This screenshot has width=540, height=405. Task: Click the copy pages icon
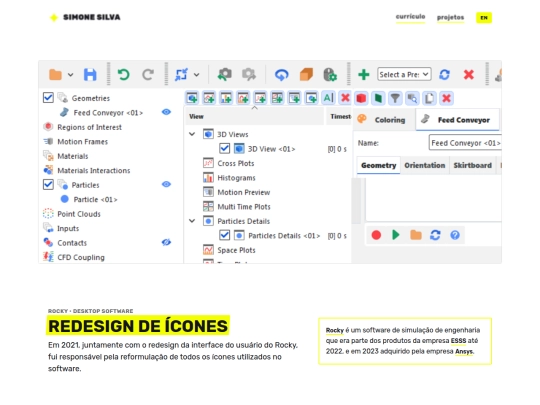tap(429, 98)
